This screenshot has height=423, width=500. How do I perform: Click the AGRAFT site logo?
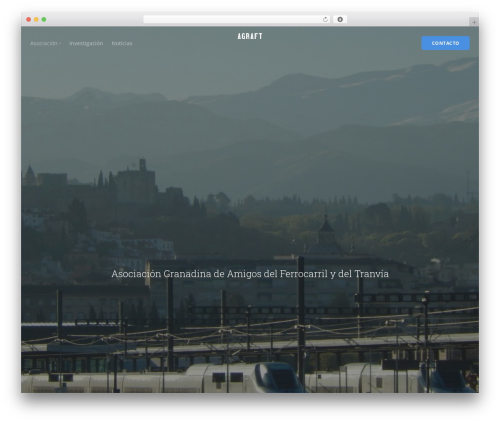click(x=250, y=36)
